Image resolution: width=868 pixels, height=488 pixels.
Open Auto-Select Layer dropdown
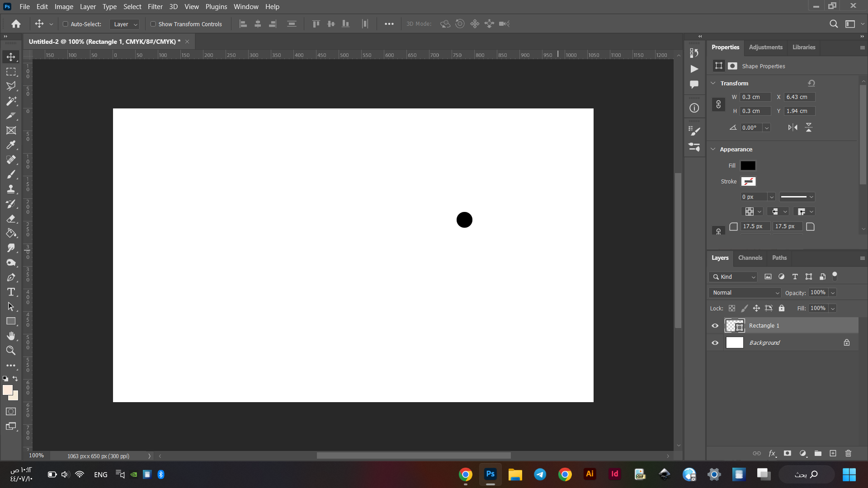coord(124,24)
